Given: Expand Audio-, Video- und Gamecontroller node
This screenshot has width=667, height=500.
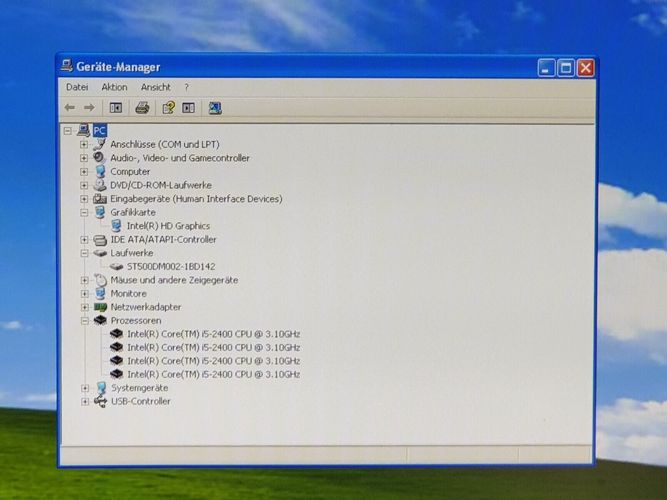Looking at the screenshot, I should click(84, 158).
